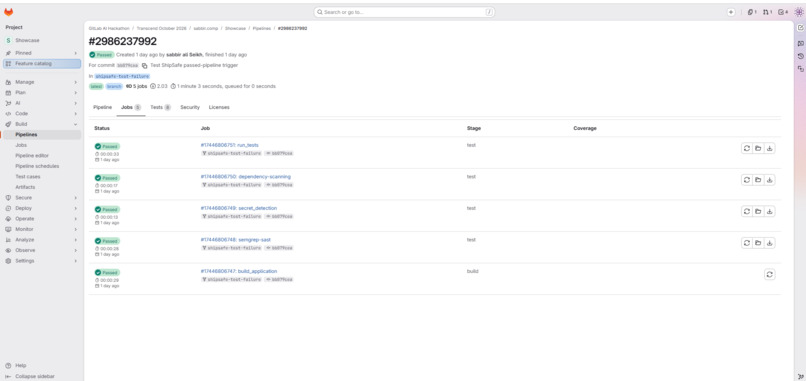Viewport: 806px width, 381px height.
Task: Open shipsafe-test-failure branch link in header
Action: pos(122,76)
